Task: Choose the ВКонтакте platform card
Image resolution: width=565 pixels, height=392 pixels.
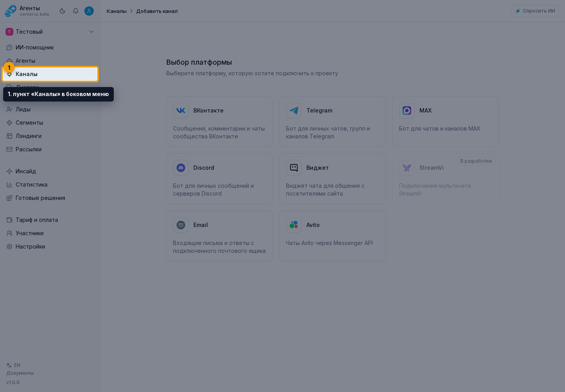Action: point(220,122)
